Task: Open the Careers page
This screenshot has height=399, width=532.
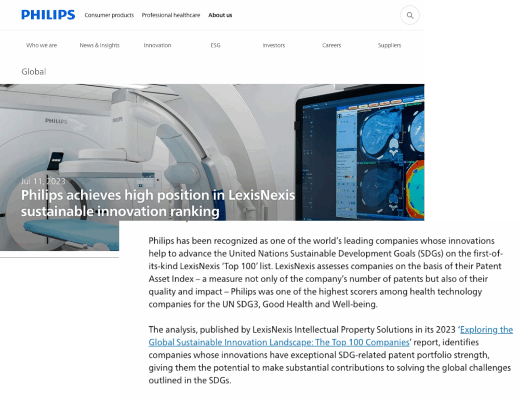Action: [331, 45]
